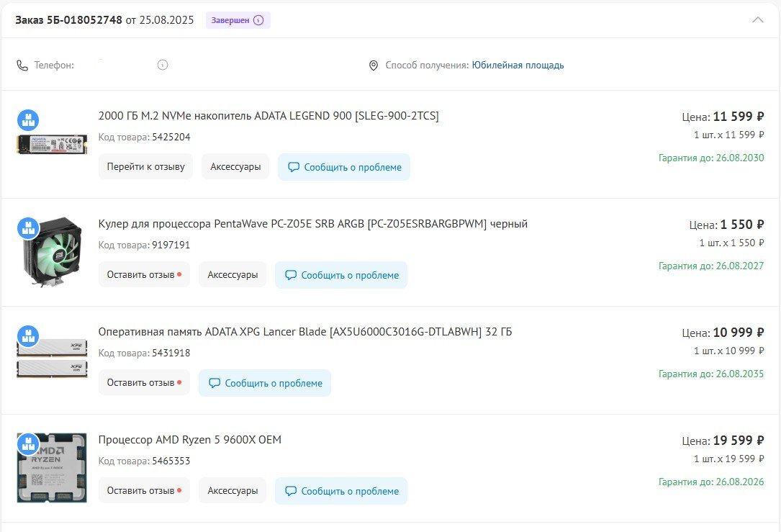Click the location pin icon near Способ получения

(373, 66)
